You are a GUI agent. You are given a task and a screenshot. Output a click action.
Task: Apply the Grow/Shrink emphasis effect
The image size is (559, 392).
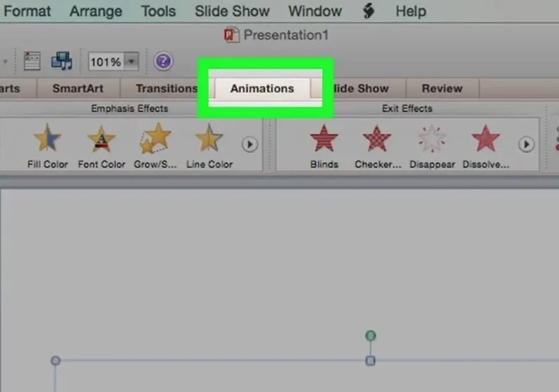coord(155,146)
